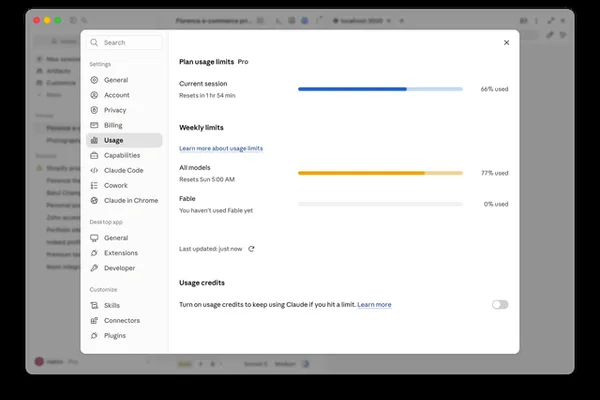Click 'Last updated: just now' text
The height and width of the screenshot is (400, 600).
[x=210, y=249]
